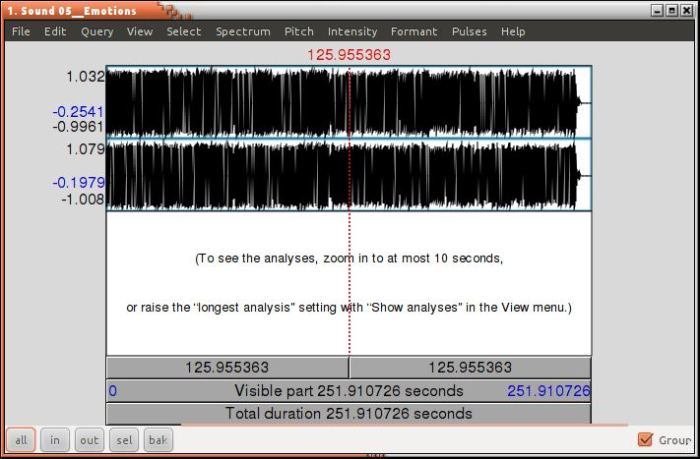This screenshot has height=459, width=700.
Task: Open the Query menu
Action: click(x=97, y=32)
